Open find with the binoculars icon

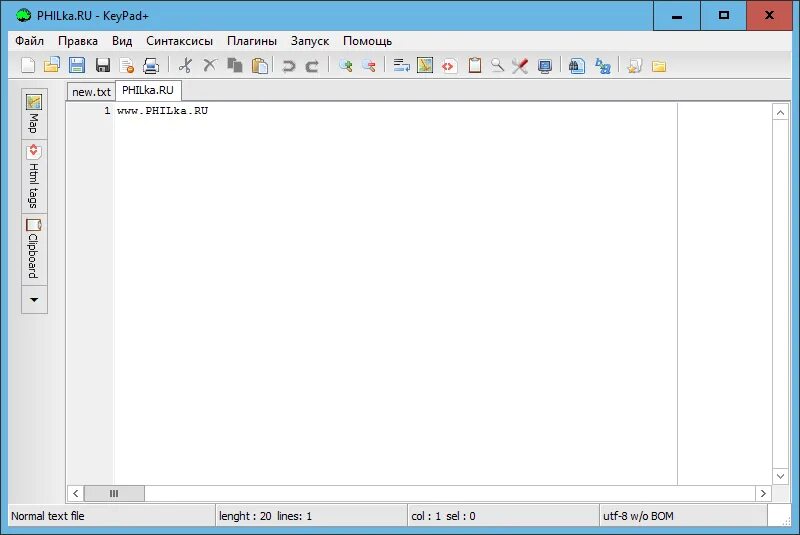577,65
